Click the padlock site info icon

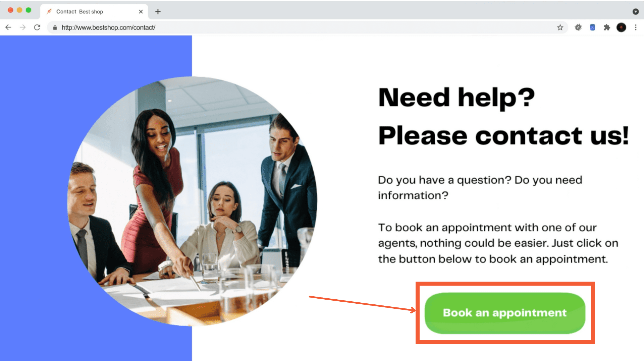point(55,27)
